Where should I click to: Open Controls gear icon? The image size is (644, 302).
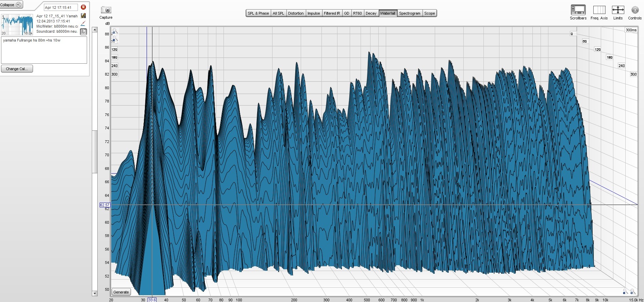coord(635,10)
